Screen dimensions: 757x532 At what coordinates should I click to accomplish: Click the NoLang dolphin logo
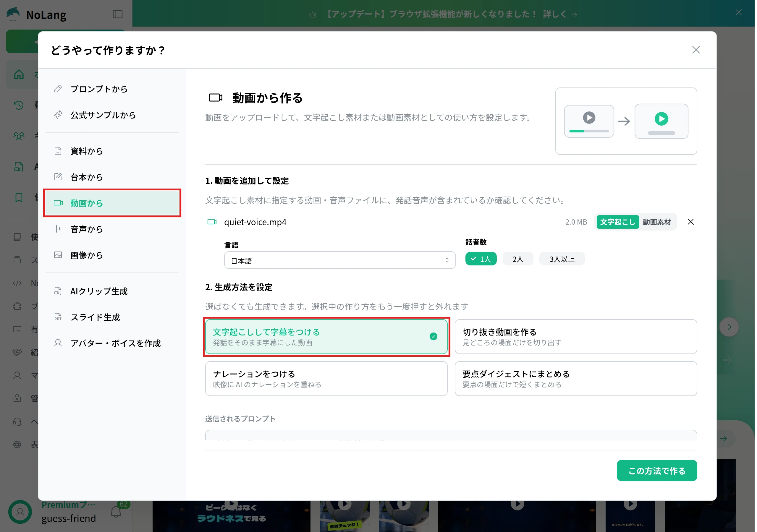click(13, 14)
